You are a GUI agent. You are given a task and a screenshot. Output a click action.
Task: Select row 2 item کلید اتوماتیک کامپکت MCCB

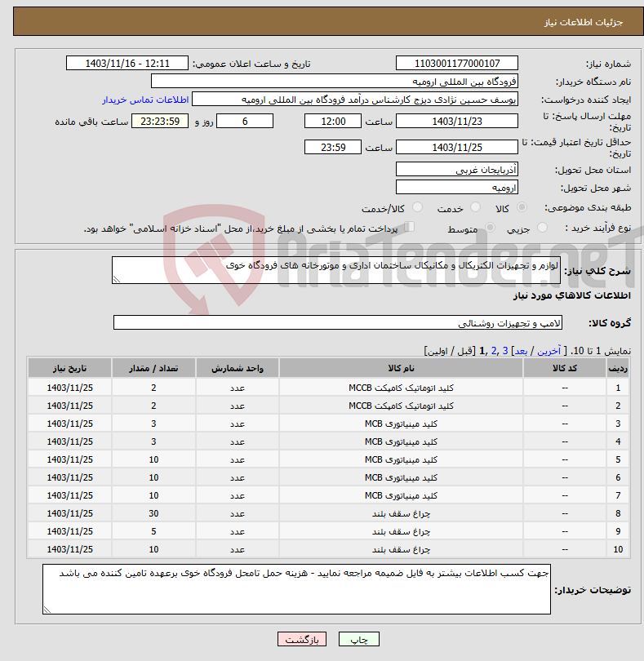click(x=401, y=406)
